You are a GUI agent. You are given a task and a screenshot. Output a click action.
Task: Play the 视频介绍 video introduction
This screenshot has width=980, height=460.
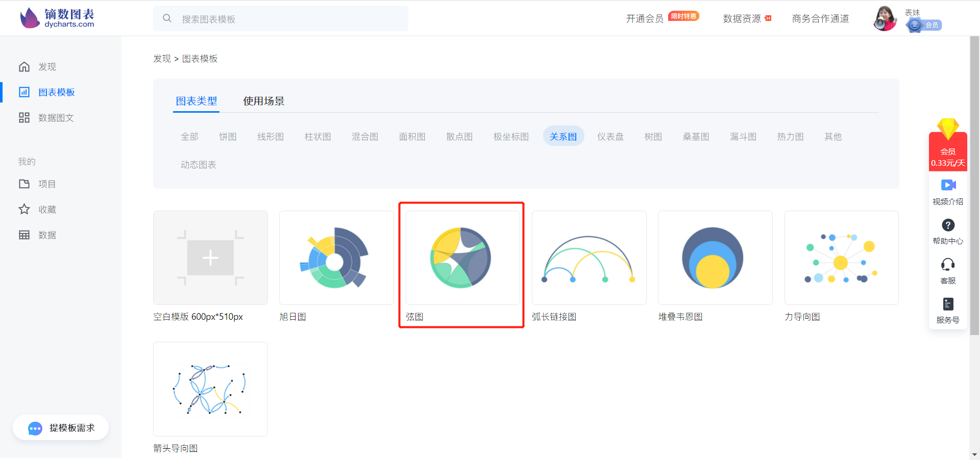click(947, 191)
